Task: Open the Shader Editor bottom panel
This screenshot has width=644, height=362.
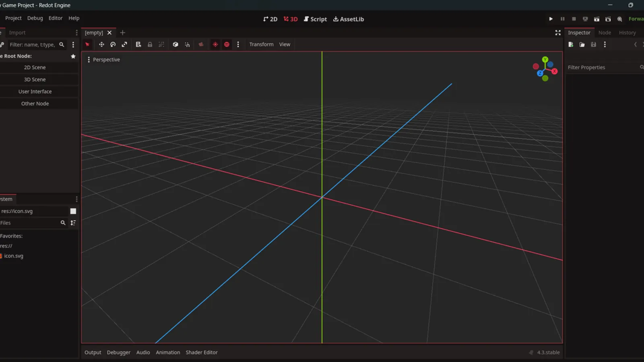Action: [202, 352]
